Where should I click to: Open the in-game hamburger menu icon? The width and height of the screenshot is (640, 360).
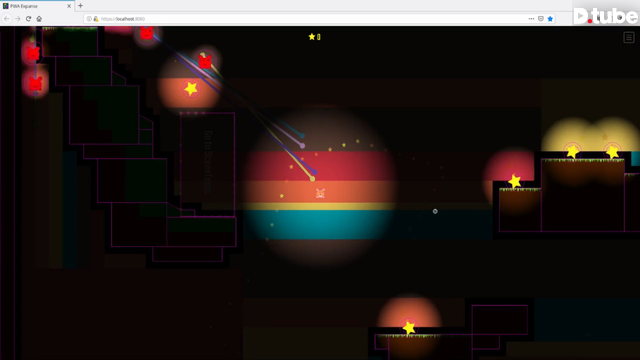click(x=629, y=38)
